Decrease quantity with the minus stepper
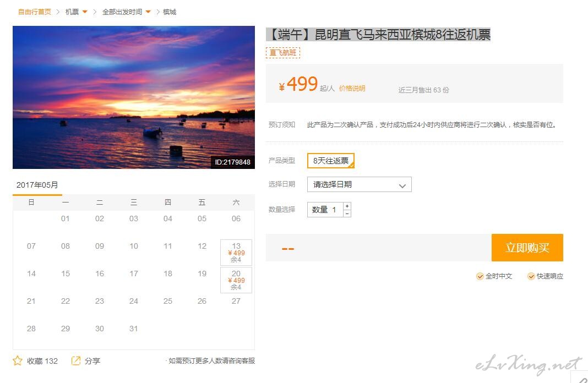This screenshot has width=588, height=383. click(347, 214)
